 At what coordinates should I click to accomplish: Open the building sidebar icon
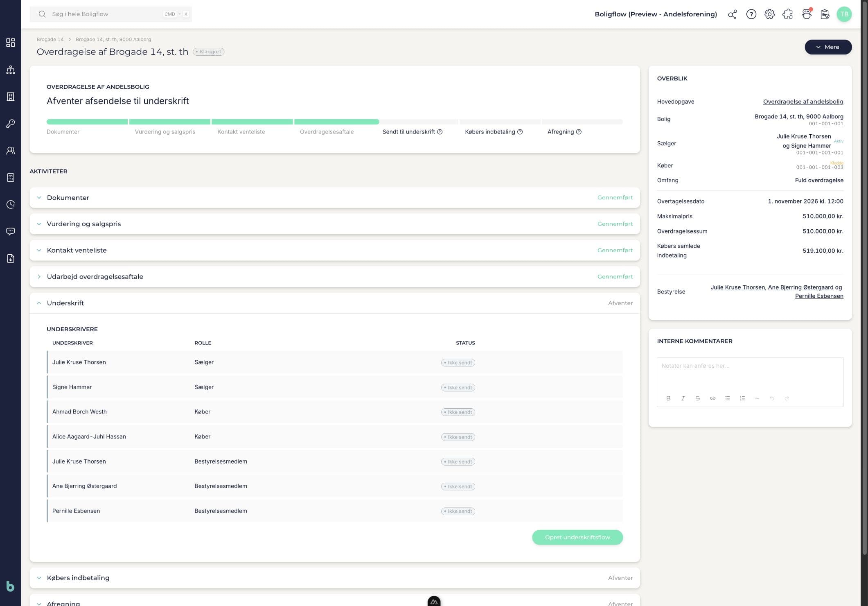click(x=11, y=97)
